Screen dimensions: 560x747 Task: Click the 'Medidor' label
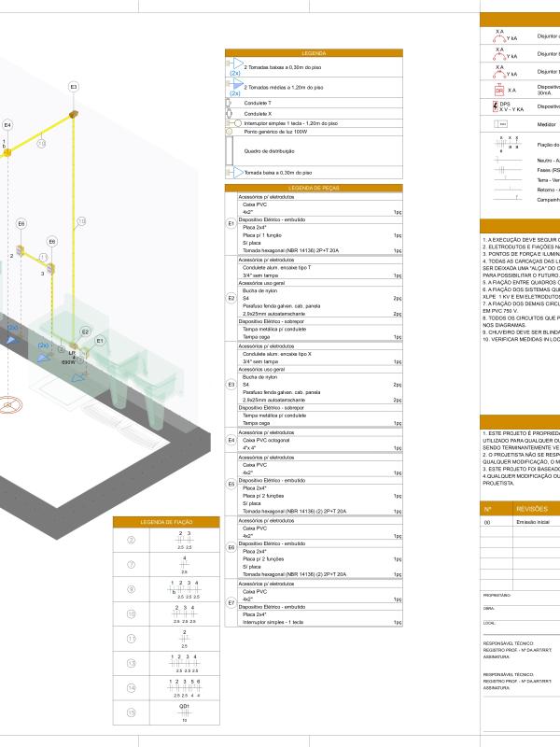tap(547, 124)
